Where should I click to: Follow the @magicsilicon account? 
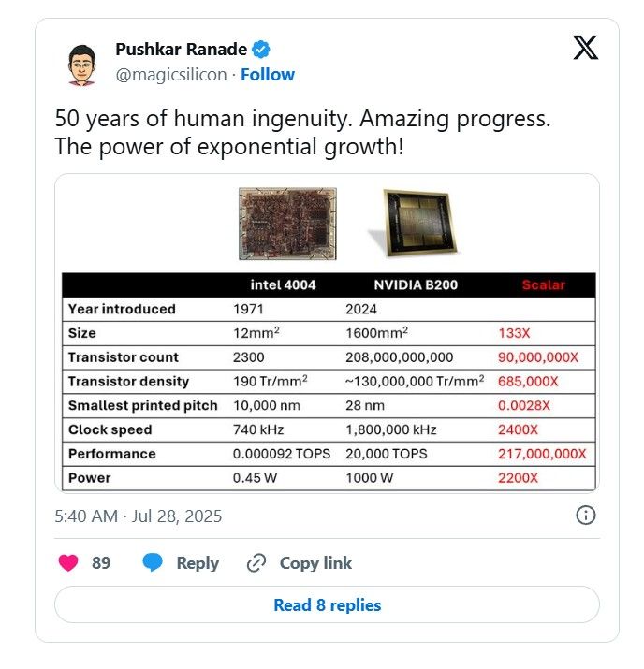[x=268, y=75]
